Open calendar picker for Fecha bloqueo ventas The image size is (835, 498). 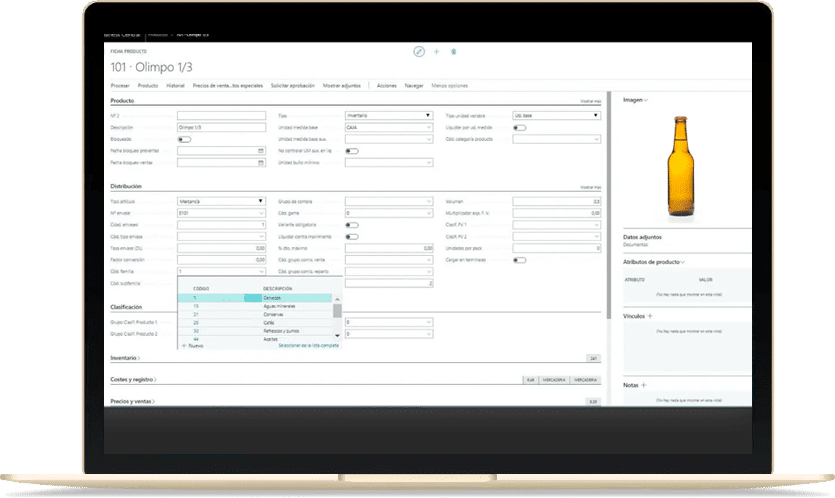[x=261, y=162]
